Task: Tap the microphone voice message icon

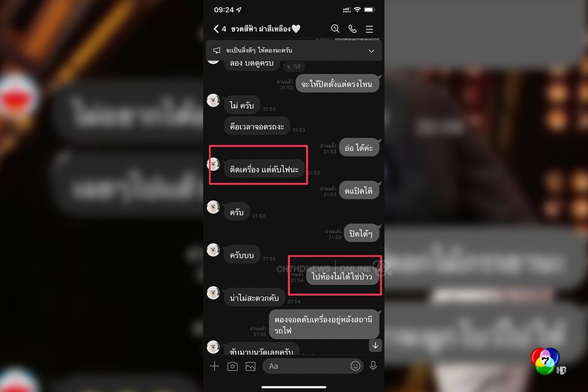Action: pos(373,366)
